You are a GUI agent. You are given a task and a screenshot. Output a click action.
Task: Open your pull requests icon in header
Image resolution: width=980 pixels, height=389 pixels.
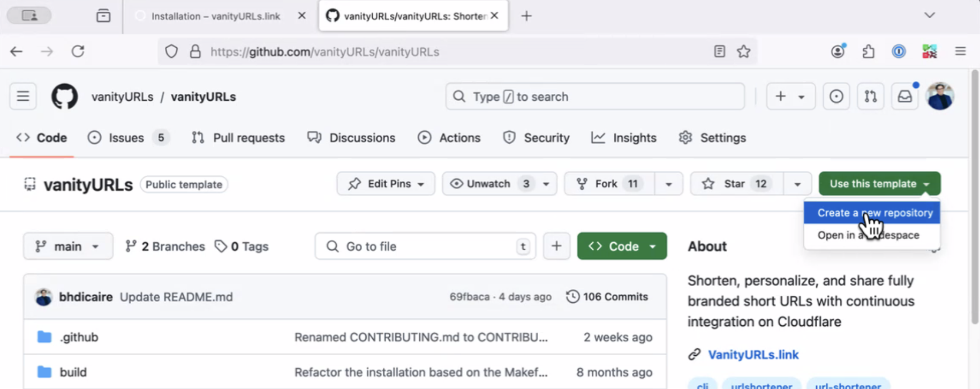871,96
